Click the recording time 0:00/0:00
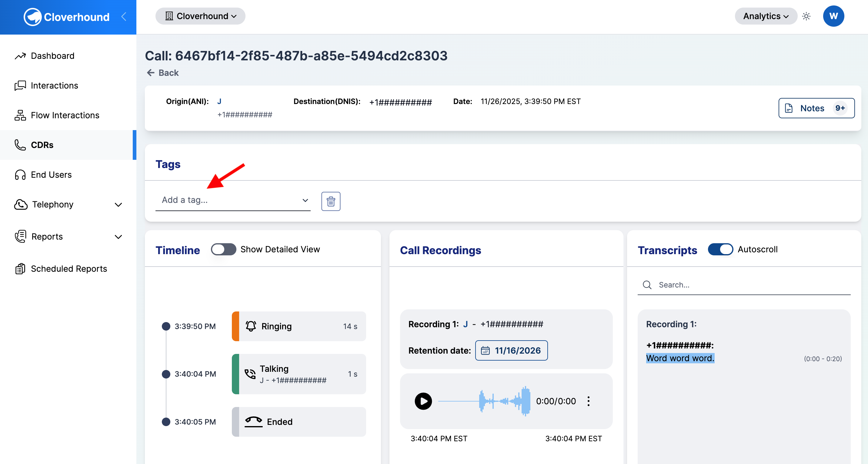Viewport: 868px width, 464px height. click(x=556, y=401)
